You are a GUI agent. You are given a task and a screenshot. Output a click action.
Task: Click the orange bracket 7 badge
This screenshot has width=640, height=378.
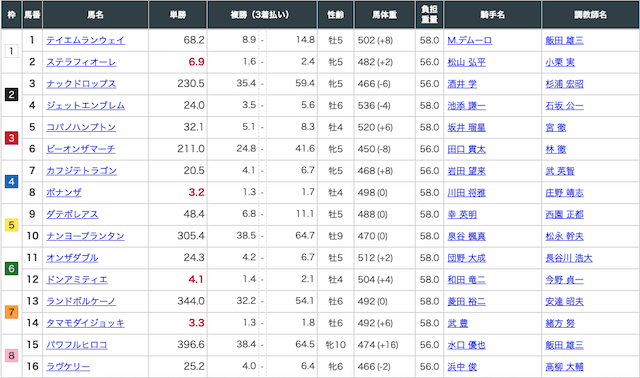tap(11, 312)
